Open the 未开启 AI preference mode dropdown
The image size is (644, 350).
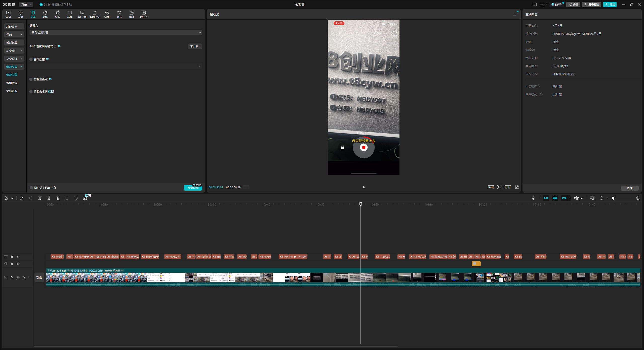pos(195,46)
